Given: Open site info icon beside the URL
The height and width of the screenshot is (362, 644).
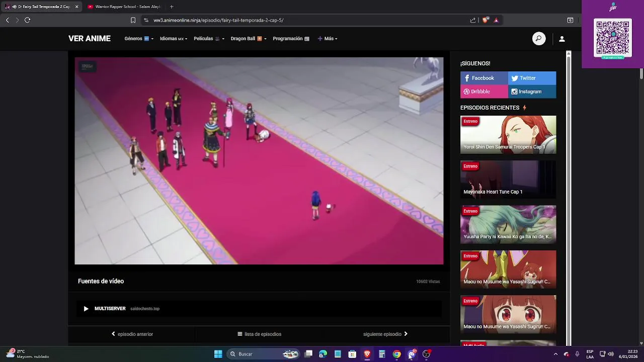Looking at the screenshot, I should [146, 20].
